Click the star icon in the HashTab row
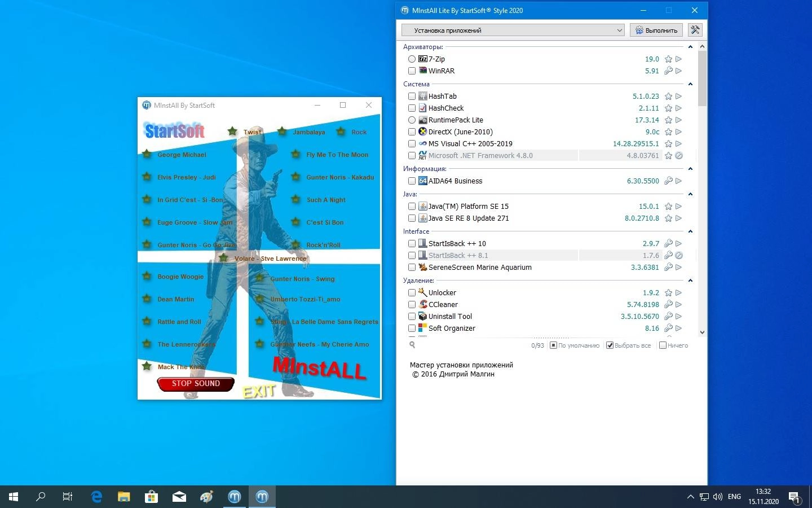 coord(668,97)
